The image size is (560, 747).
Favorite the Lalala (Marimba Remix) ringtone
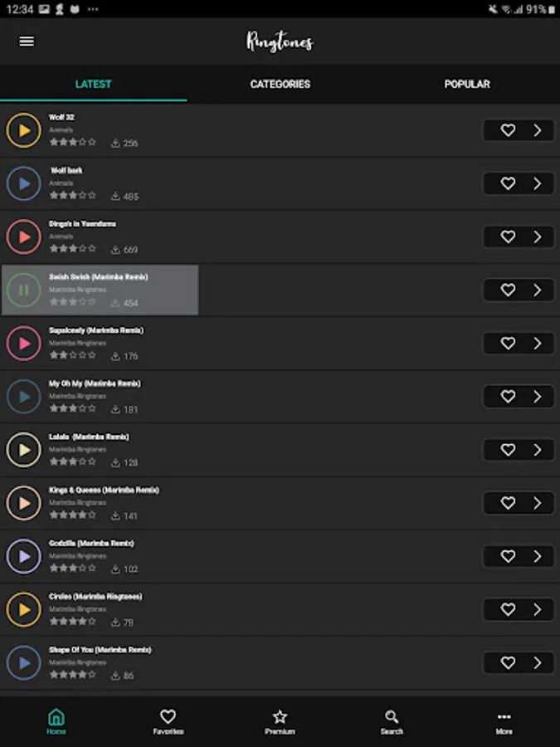point(508,450)
